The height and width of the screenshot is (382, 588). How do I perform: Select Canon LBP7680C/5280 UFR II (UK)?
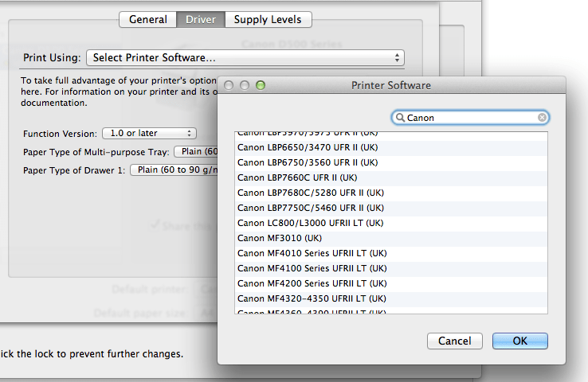click(390, 193)
